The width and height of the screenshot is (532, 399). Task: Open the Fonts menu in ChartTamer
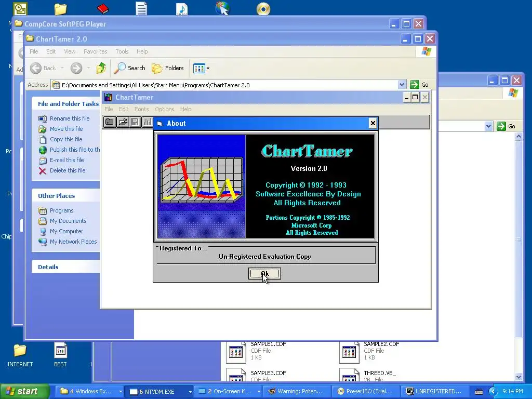141,109
